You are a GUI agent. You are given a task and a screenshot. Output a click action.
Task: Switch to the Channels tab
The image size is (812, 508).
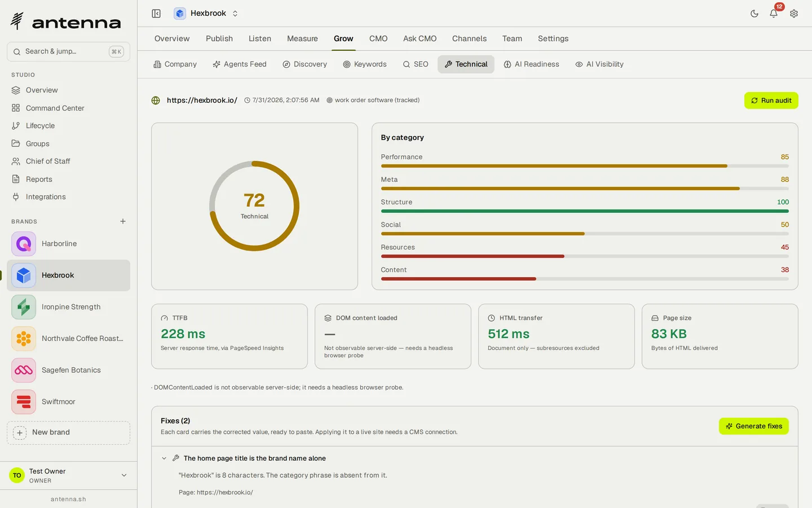[x=469, y=38]
